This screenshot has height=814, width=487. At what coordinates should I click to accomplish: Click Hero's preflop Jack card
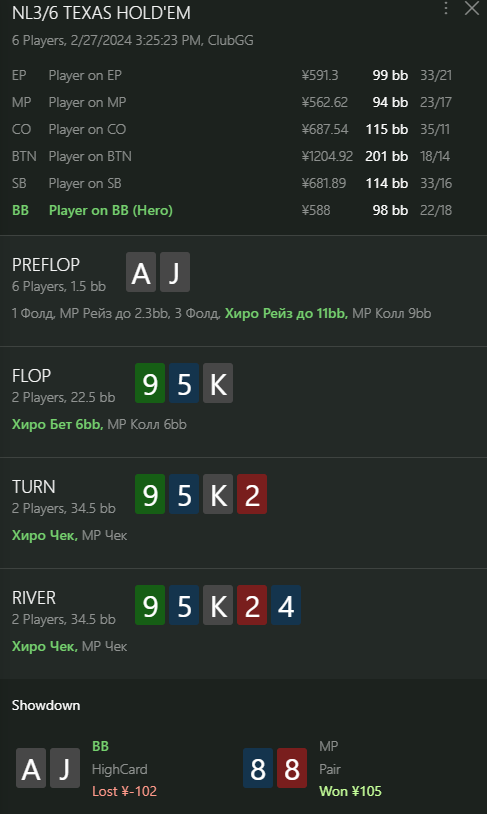(x=175, y=272)
